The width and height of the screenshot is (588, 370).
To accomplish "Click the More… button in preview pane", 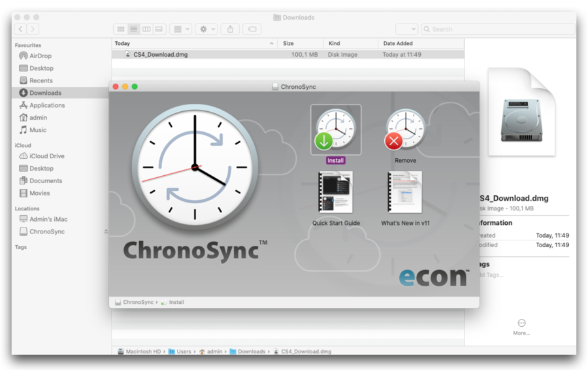I will [x=521, y=327].
